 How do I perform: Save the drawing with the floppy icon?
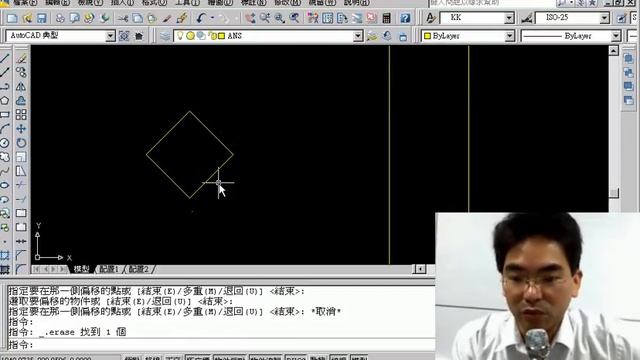click(x=41, y=18)
